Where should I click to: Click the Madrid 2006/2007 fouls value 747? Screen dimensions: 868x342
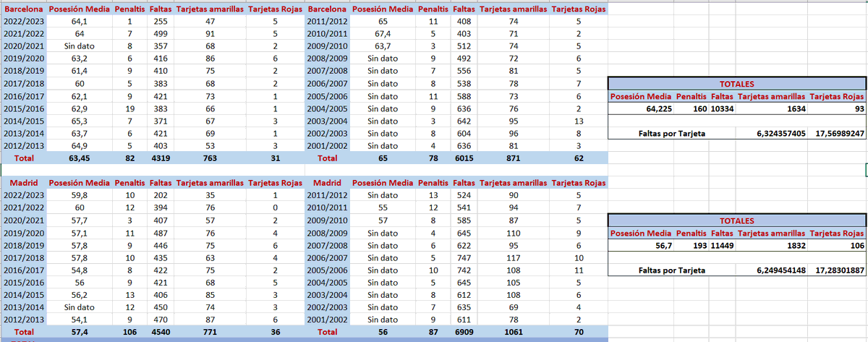click(464, 257)
